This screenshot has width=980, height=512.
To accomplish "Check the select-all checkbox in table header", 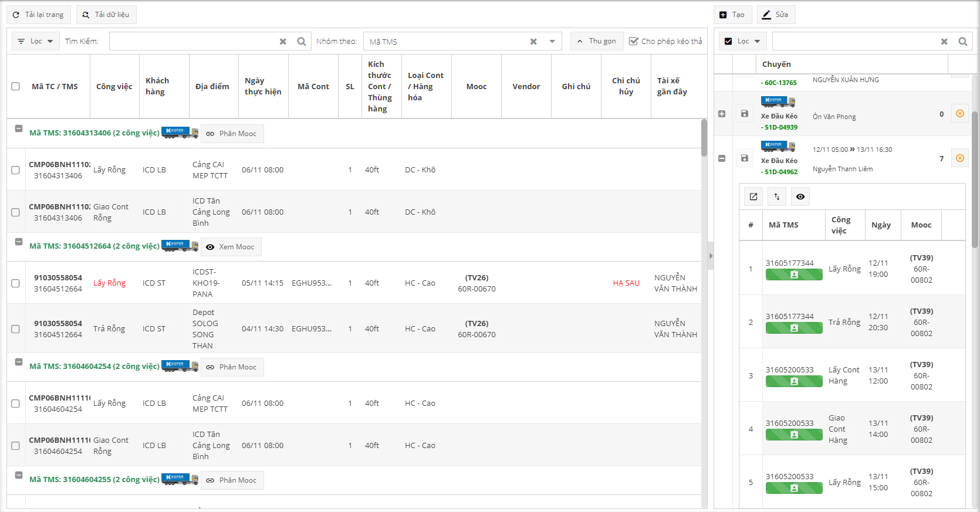I will pos(16,86).
